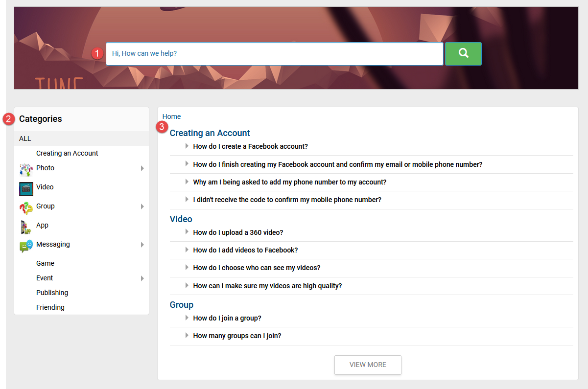Click the 'Hi, How can we help?' search field
This screenshot has width=588, height=389.
[x=275, y=54]
